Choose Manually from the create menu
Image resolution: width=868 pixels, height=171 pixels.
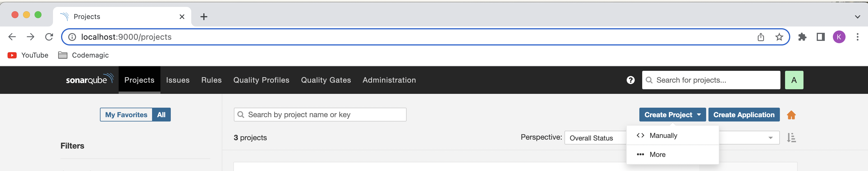click(x=663, y=136)
